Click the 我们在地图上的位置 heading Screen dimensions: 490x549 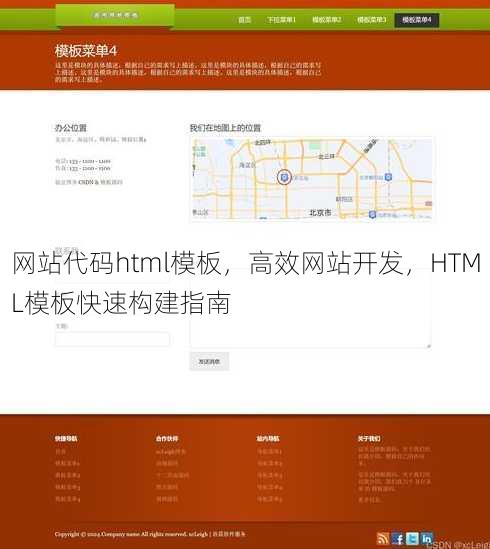point(225,128)
